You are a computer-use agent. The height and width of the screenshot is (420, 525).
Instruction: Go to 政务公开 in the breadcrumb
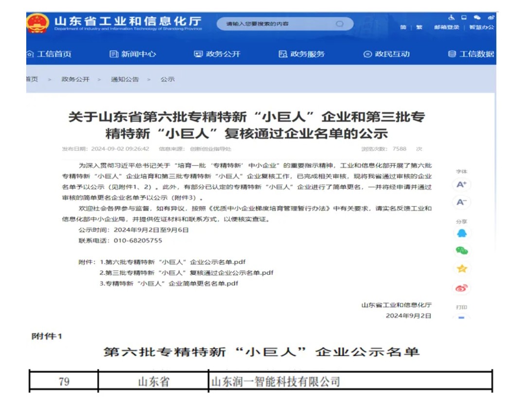point(75,79)
